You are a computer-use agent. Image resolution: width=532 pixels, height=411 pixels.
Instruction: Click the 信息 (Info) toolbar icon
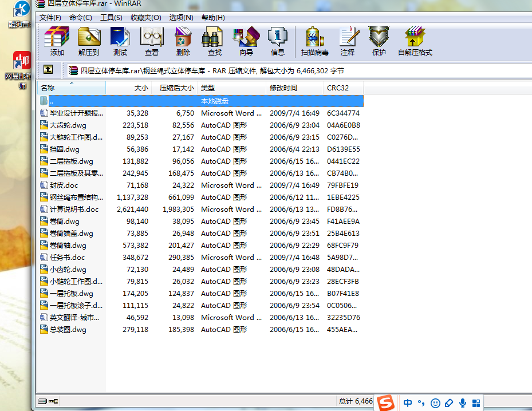coord(278,41)
